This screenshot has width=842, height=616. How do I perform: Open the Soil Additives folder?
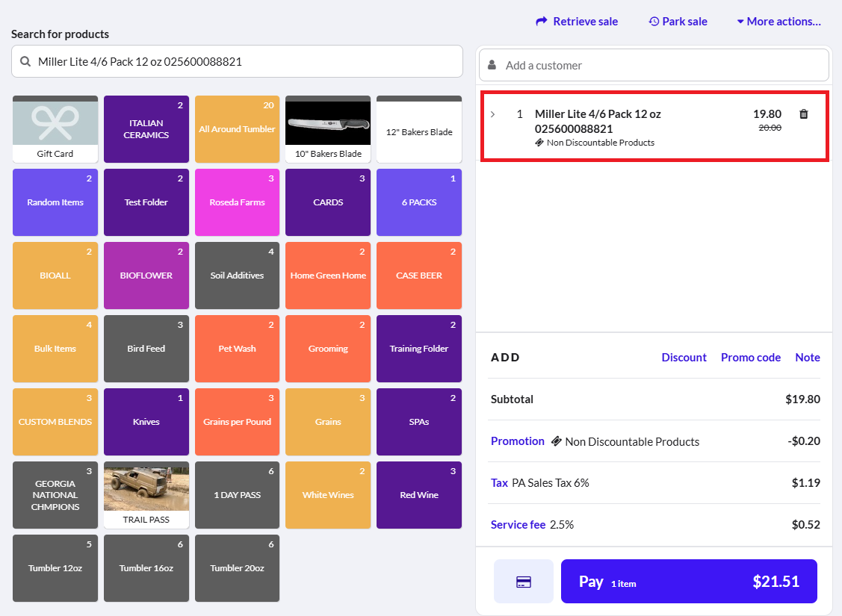[x=237, y=276]
